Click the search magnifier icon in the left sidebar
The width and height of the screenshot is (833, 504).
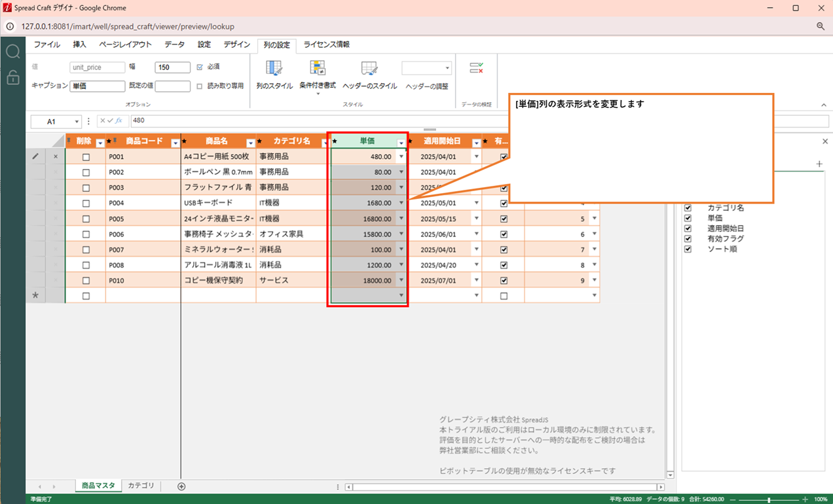(12, 52)
